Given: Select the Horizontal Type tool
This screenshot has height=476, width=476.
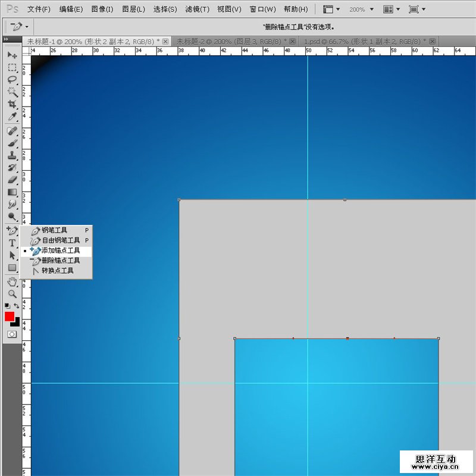Looking at the screenshot, I should point(12,243).
